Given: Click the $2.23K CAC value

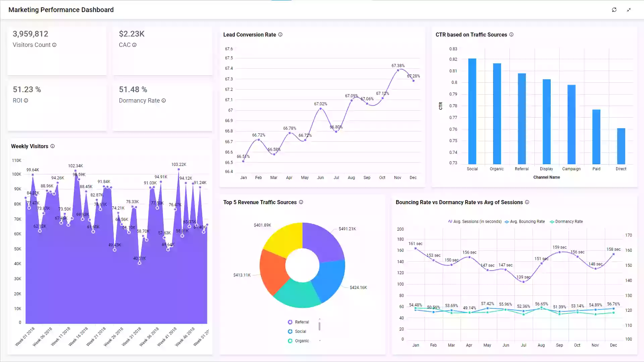Looking at the screenshot, I should (x=132, y=34).
